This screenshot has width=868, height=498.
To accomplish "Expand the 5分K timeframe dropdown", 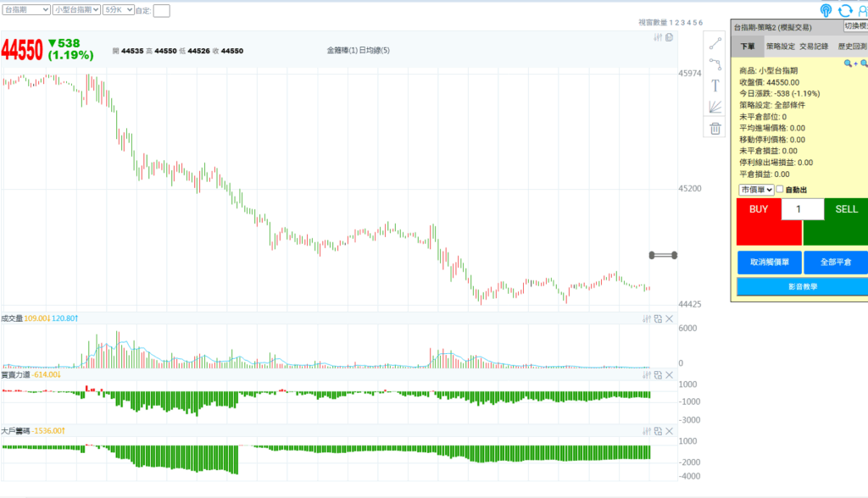I will pyautogui.click(x=119, y=9).
